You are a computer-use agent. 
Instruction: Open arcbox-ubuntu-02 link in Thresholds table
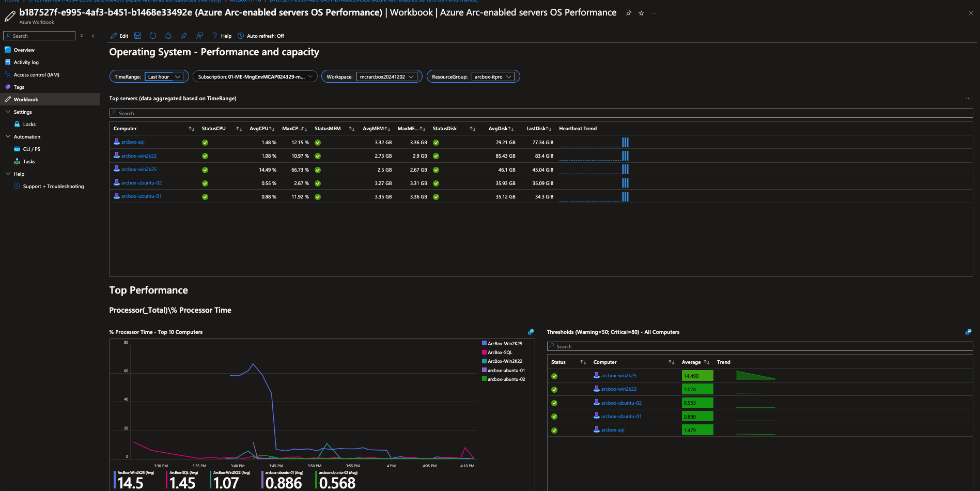click(621, 403)
